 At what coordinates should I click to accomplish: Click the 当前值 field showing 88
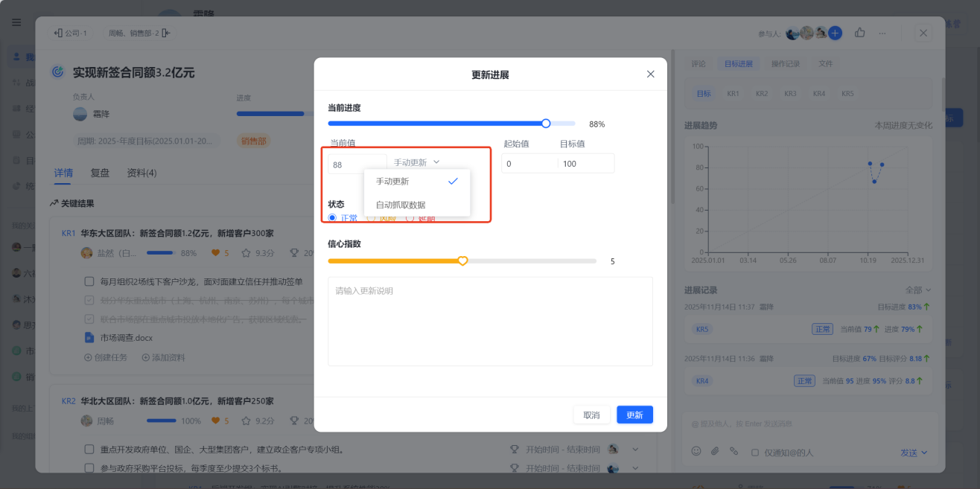(x=357, y=164)
